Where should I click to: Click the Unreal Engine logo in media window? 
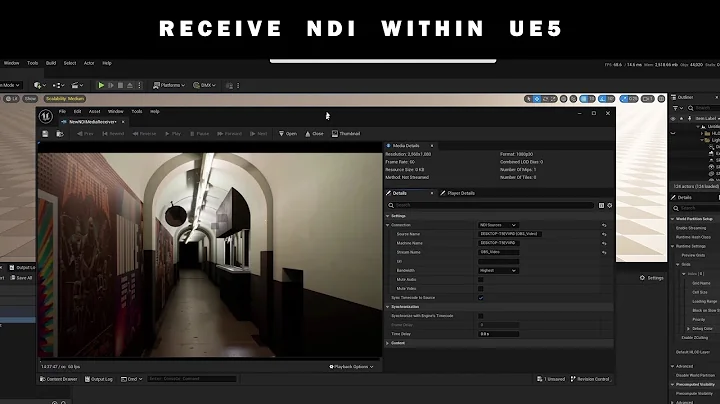click(45, 117)
